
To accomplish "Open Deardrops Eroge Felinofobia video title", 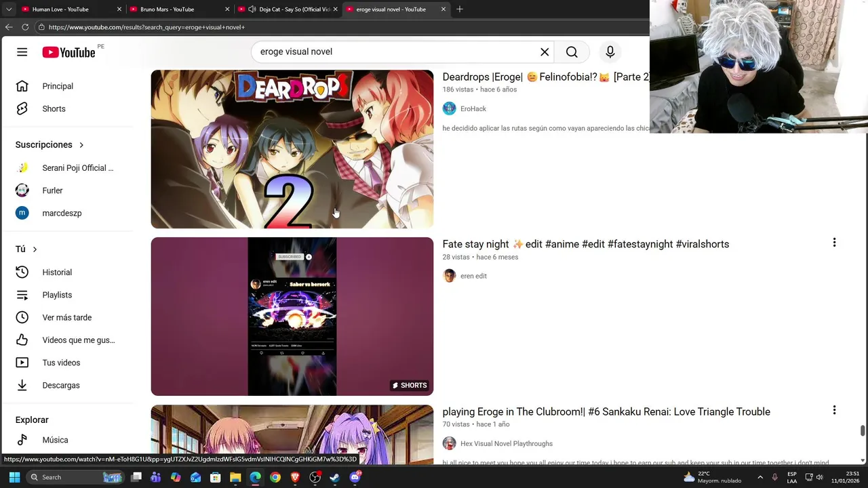I will coord(546,77).
